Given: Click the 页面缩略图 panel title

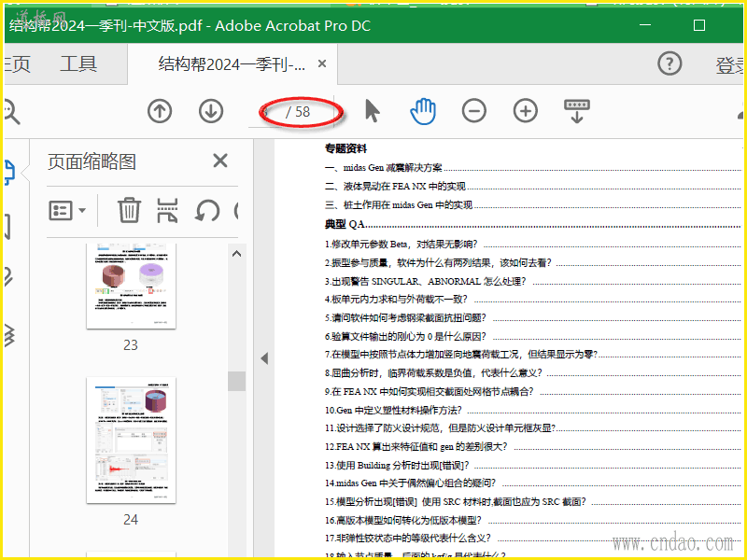Looking at the screenshot, I should (x=92, y=161).
